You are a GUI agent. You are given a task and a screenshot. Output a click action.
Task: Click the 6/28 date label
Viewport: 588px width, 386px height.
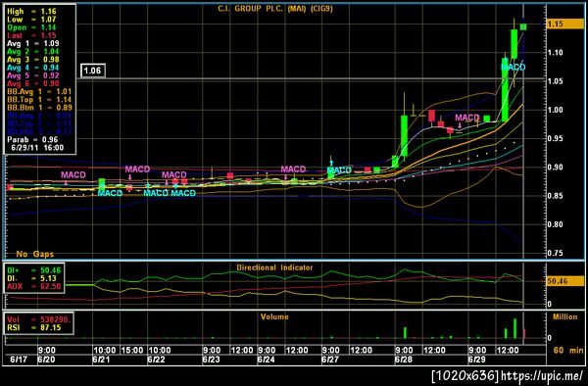pos(404,360)
